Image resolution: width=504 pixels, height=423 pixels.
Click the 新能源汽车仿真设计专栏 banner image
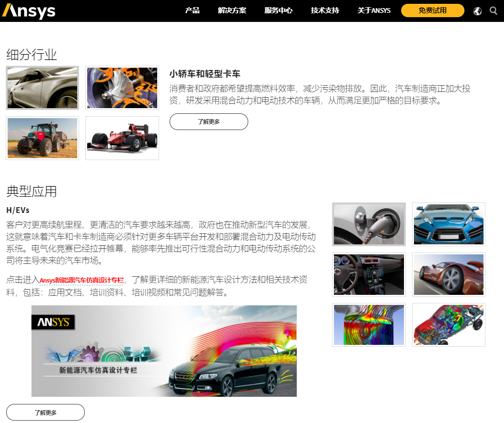point(164,351)
